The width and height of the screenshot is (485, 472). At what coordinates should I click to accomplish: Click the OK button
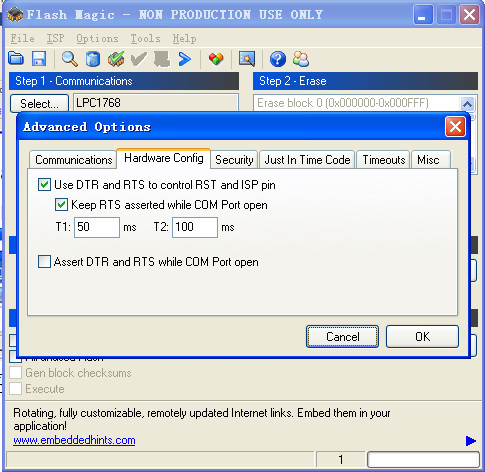tap(422, 337)
